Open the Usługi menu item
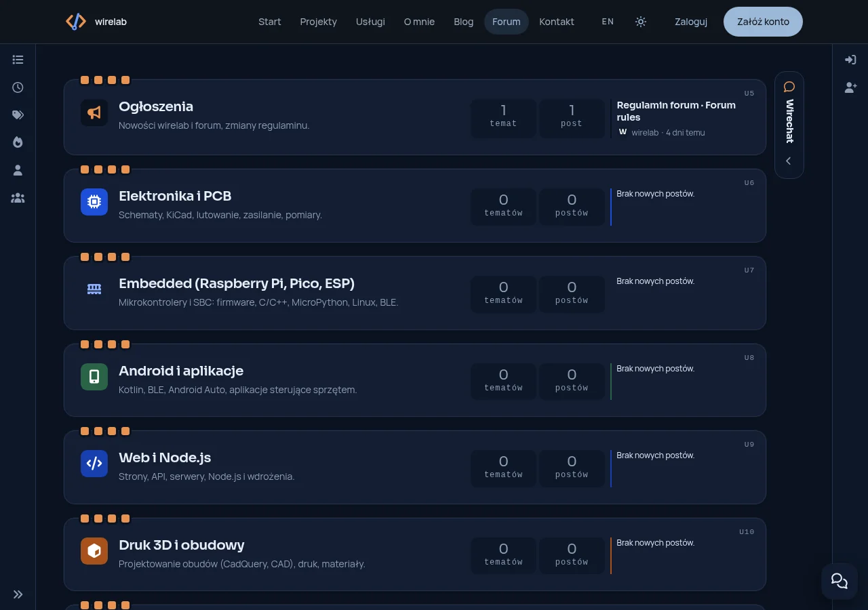The height and width of the screenshot is (610, 868). click(370, 22)
